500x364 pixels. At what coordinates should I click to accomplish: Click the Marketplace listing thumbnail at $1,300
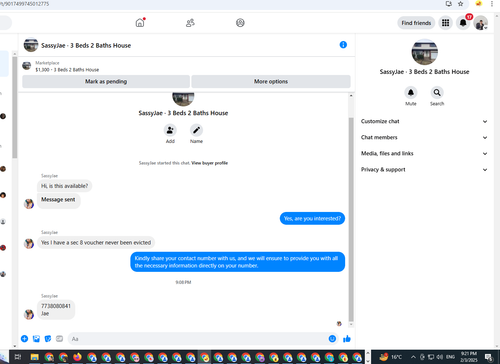[27, 66]
